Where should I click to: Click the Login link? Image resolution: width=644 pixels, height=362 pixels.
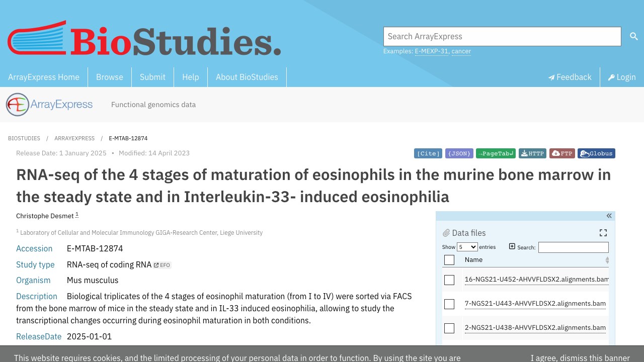[x=622, y=77]
